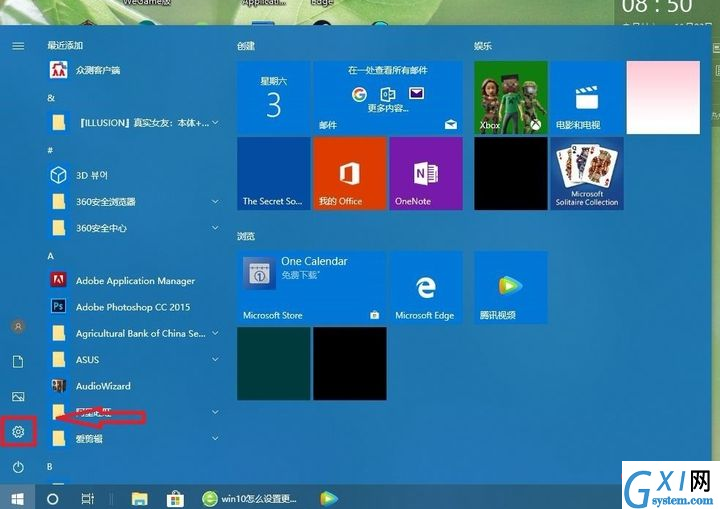Click the A letter group header

pyautogui.click(x=51, y=256)
